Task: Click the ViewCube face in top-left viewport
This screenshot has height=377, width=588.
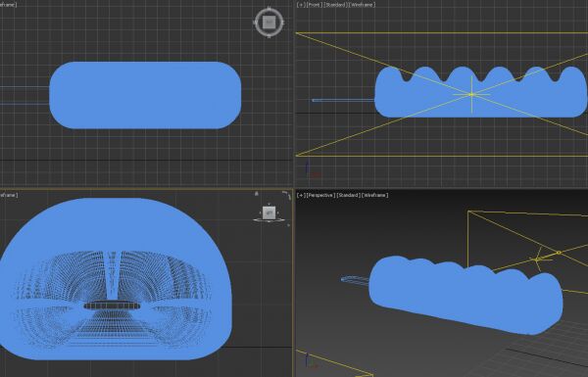Action: pyautogui.click(x=269, y=23)
